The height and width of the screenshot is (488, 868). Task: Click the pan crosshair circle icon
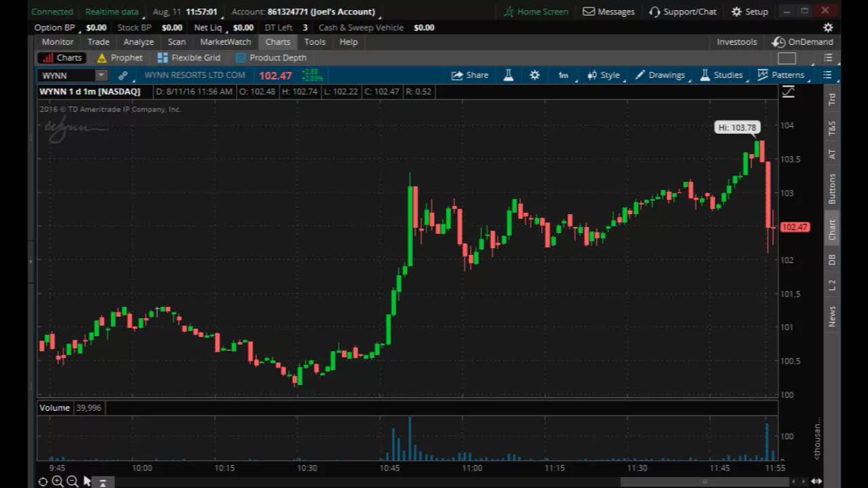point(43,482)
